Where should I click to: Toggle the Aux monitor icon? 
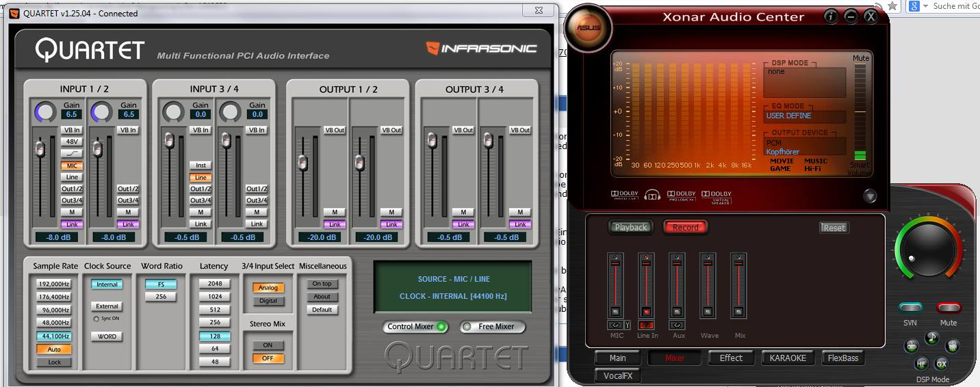(x=677, y=325)
